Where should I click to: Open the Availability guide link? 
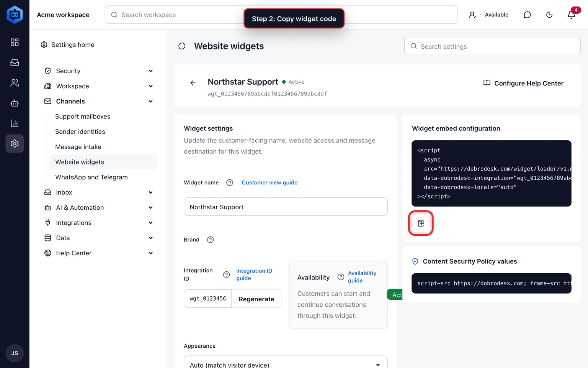point(362,277)
